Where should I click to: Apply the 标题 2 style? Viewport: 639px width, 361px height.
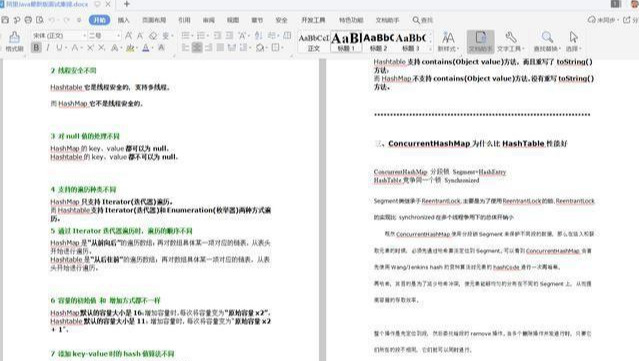pos(378,42)
